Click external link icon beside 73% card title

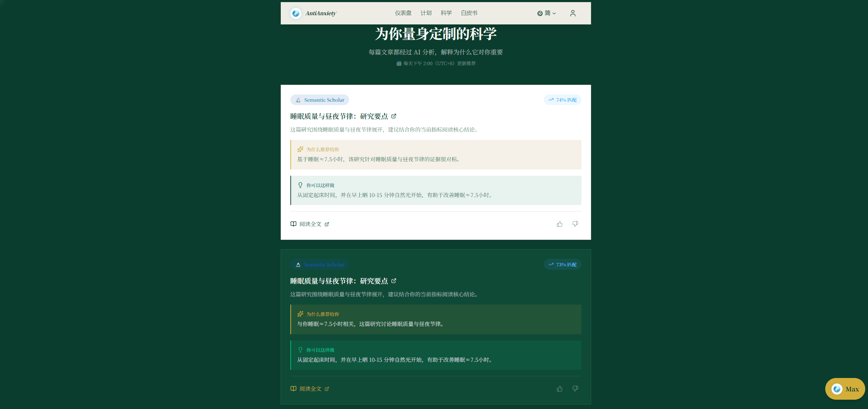pos(394,281)
